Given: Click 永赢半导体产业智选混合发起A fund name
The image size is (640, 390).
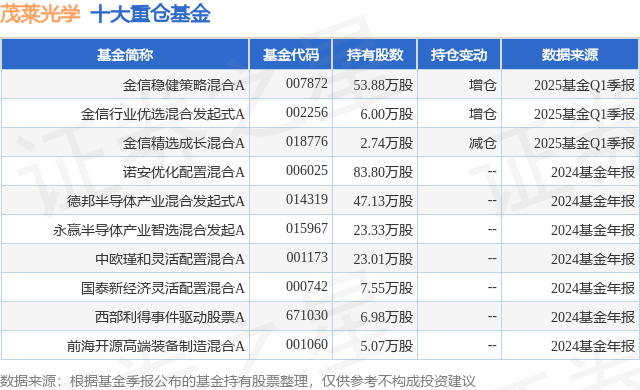Looking at the screenshot, I should (x=149, y=230).
